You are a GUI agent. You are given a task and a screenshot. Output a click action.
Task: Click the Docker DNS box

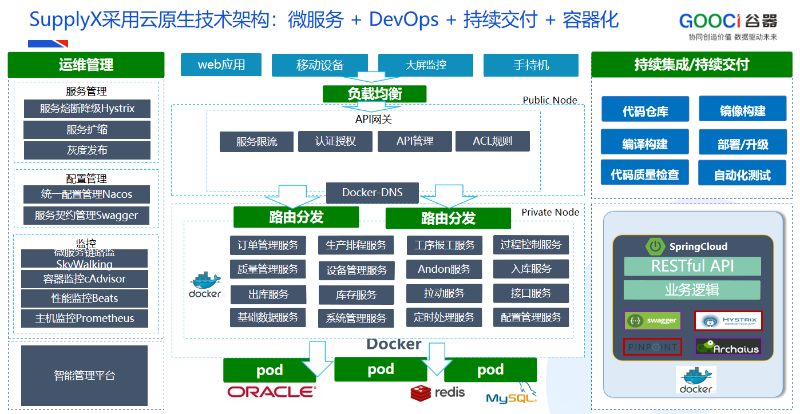tap(373, 192)
